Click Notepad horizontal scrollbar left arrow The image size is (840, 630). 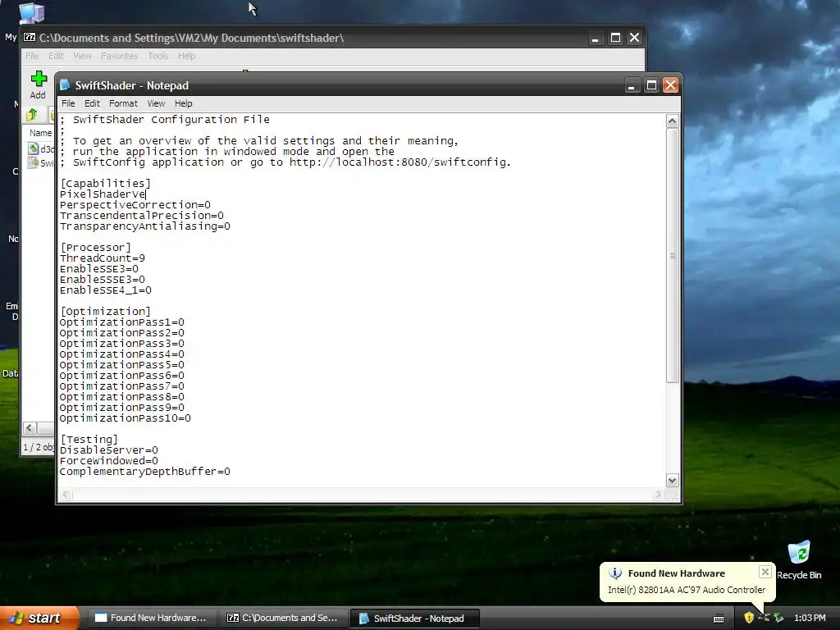pyautogui.click(x=66, y=495)
